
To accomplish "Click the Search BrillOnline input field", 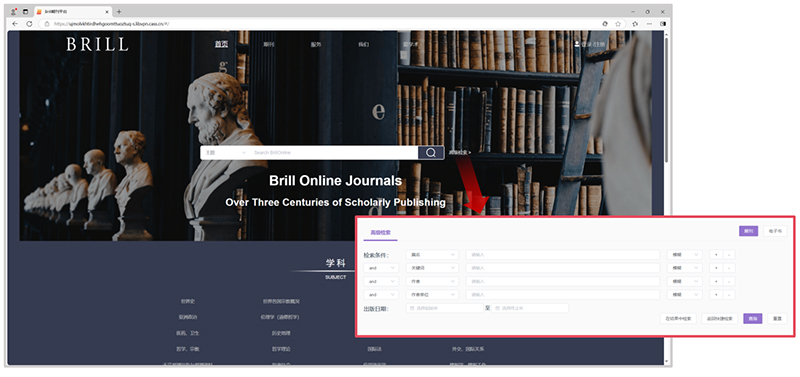I will click(x=334, y=153).
